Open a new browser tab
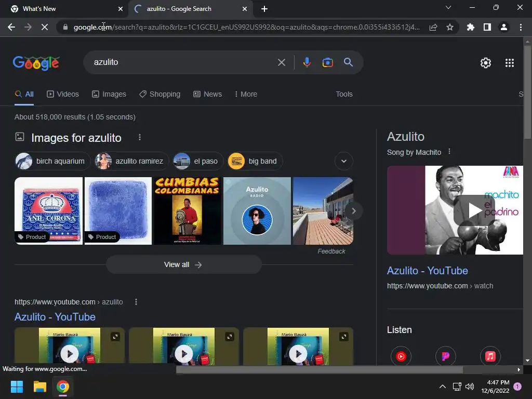This screenshot has height=399, width=532. [264, 9]
